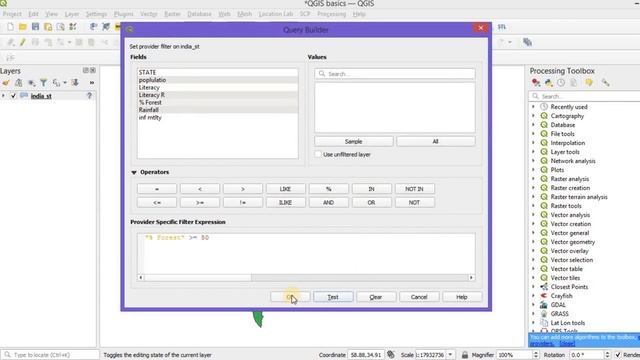
Task: Toggle editing with the pencil icon
Action: pyautogui.click(x=23, y=42)
